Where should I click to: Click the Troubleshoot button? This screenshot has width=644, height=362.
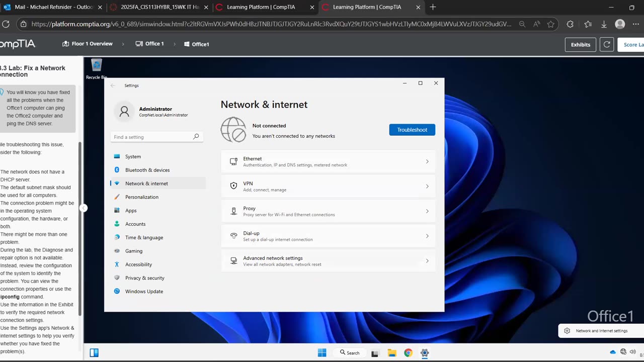click(x=412, y=130)
